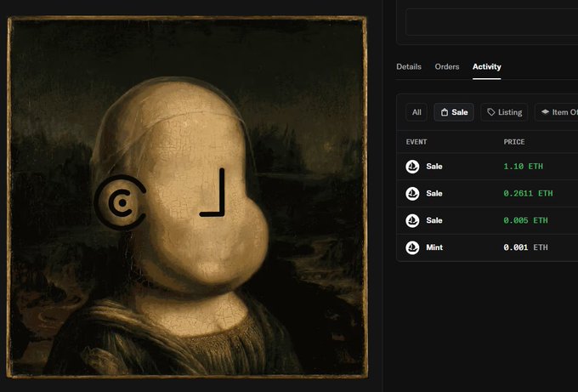Open the NFT artwork image
The image size is (578, 392).
187,197
